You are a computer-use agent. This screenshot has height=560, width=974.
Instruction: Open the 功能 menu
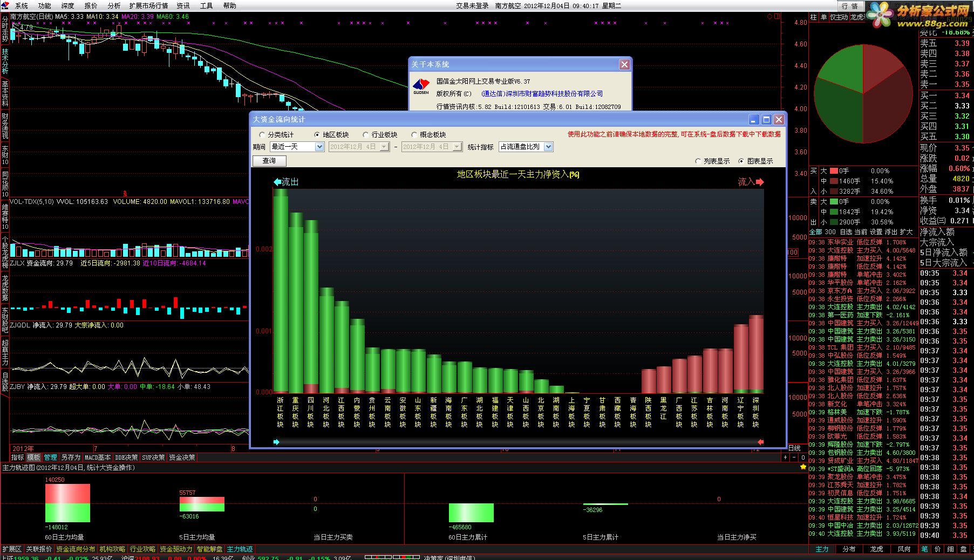(x=45, y=5)
